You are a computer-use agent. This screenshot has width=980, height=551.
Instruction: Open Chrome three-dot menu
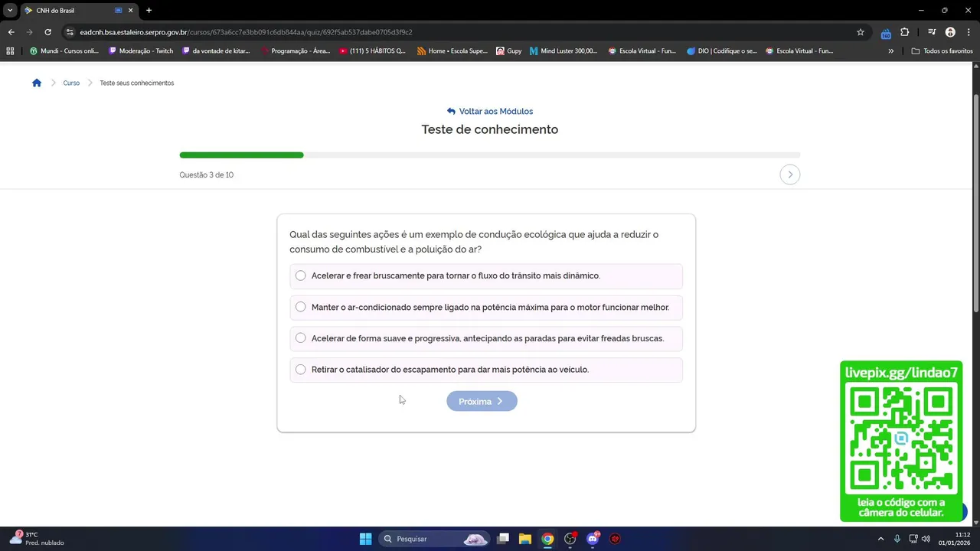(969, 32)
